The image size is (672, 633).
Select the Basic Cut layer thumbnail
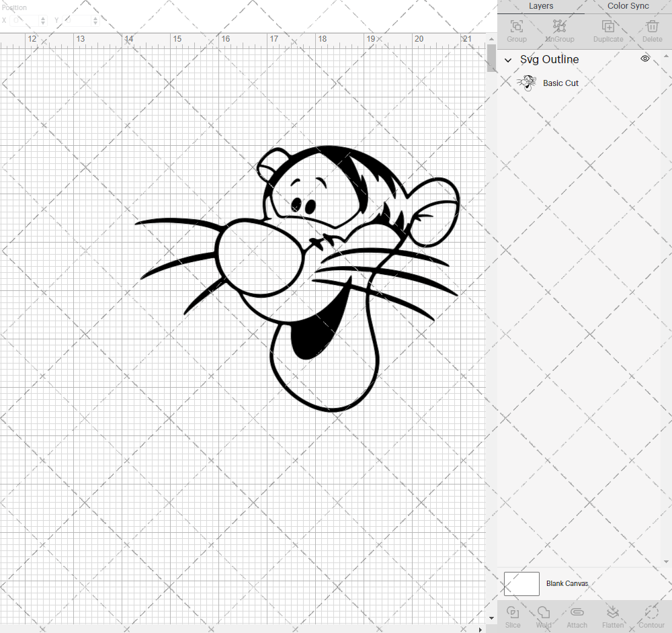tap(526, 83)
